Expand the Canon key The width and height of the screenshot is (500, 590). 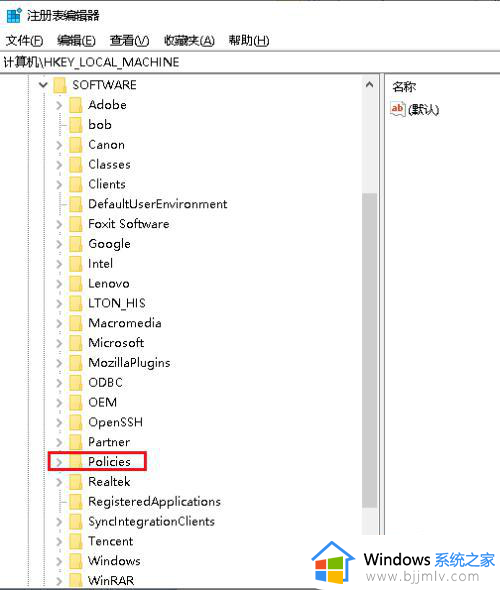[59, 145]
